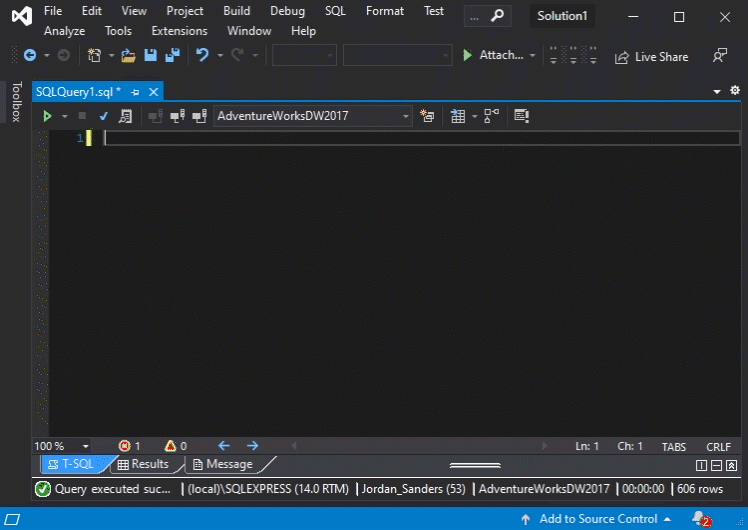Expand the 100 % zoom dropdown
Image resolution: width=748 pixels, height=530 pixels.
click(x=85, y=446)
